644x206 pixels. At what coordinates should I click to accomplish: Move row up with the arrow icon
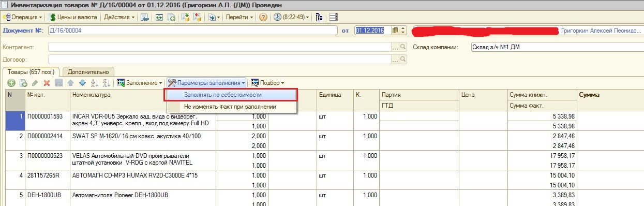71,83
